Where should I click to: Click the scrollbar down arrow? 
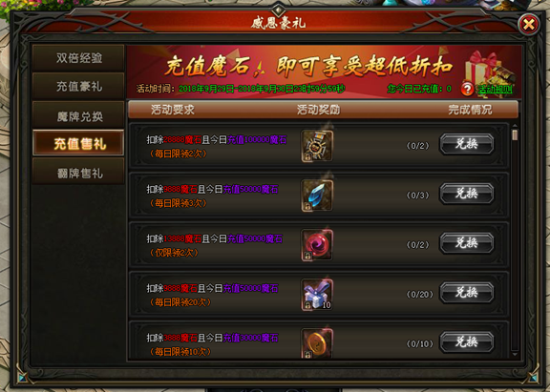(x=515, y=355)
